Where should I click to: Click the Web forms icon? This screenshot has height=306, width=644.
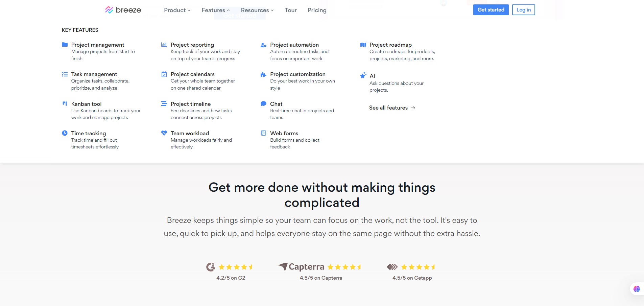(x=263, y=133)
